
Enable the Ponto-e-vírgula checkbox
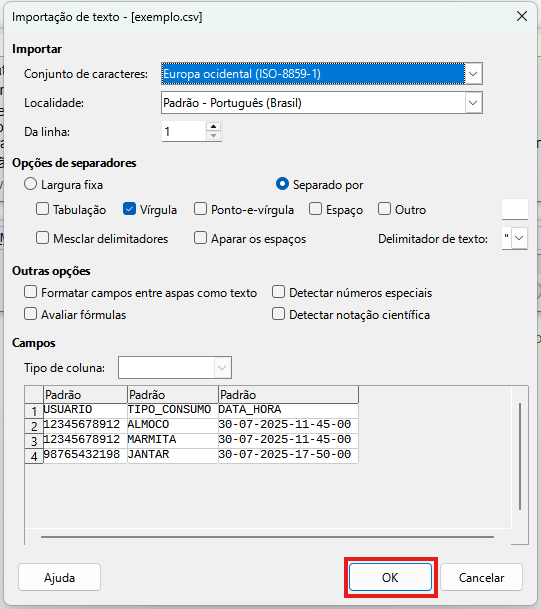pos(200,209)
